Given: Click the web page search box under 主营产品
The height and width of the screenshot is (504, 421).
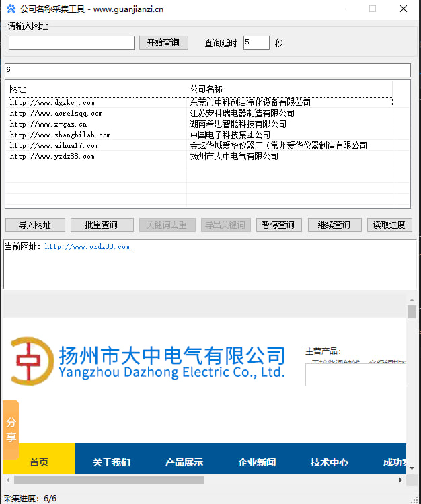Looking at the screenshot, I should [x=356, y=375].
